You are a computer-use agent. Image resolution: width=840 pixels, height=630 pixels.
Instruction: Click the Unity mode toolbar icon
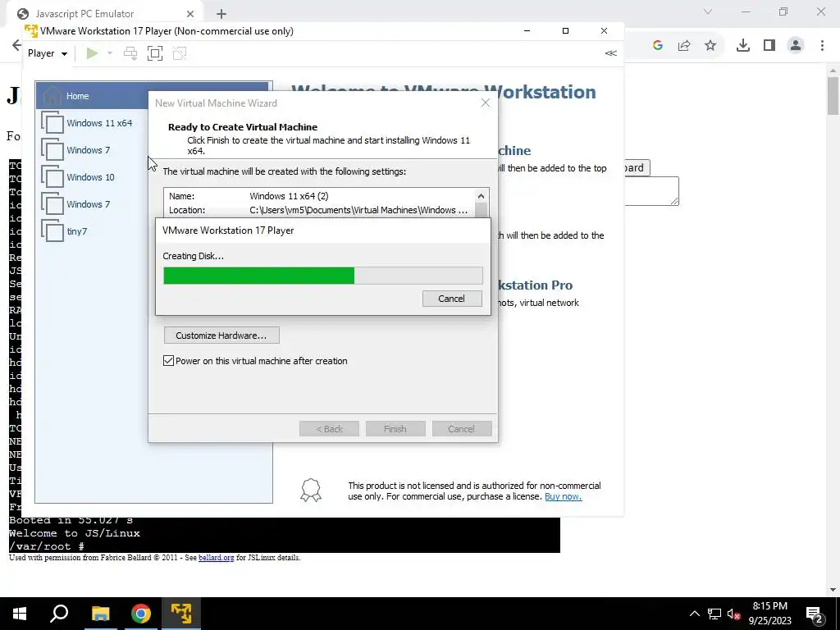[x=180, y=53]
